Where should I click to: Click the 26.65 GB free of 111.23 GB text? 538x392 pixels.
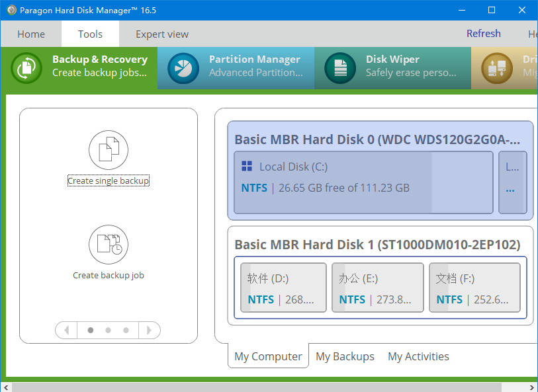[344, 188]
